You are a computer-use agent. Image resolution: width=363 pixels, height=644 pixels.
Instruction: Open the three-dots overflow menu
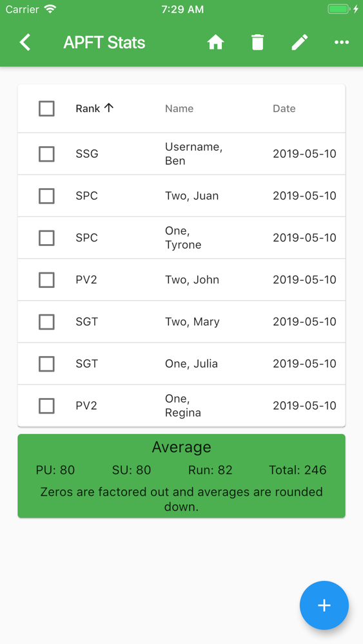pyautogui.click(x=342, y=43)
